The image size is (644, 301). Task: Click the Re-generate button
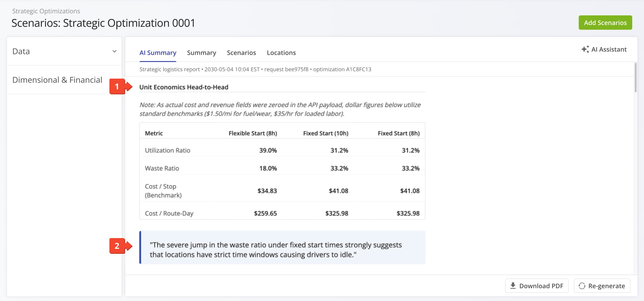pyautogui.click(x=602, y=286)
